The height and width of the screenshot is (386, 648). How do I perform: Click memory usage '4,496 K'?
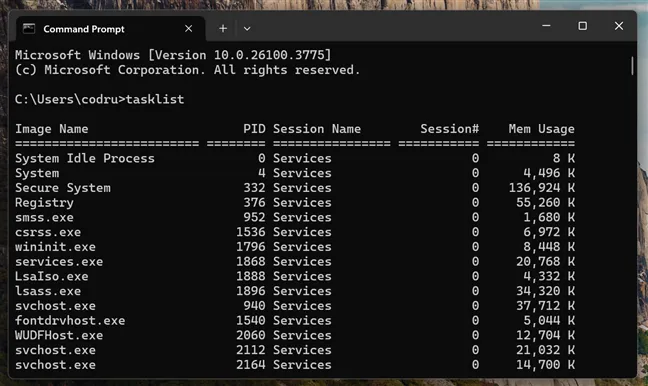pos(549,173)
